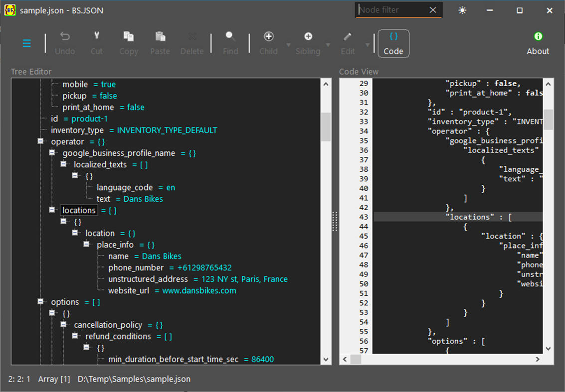565x392 pixels.
Task: Collapse the options node
Action: click(40, 302)
